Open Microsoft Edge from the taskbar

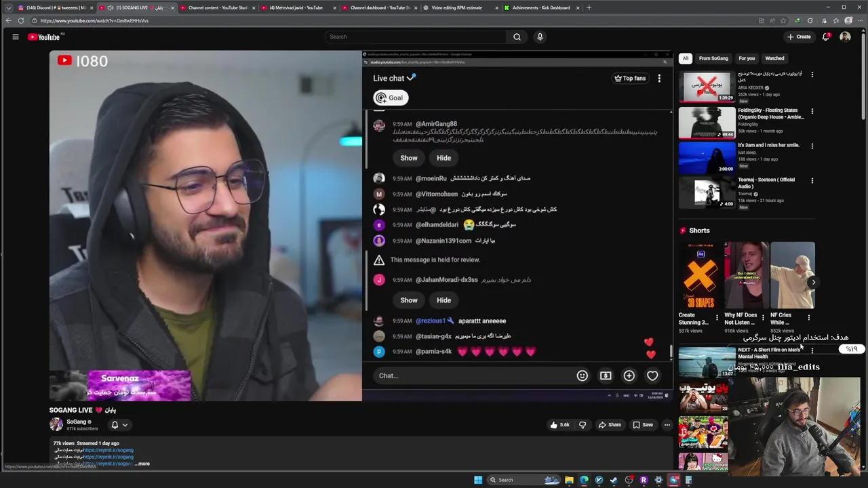point(584,480)
